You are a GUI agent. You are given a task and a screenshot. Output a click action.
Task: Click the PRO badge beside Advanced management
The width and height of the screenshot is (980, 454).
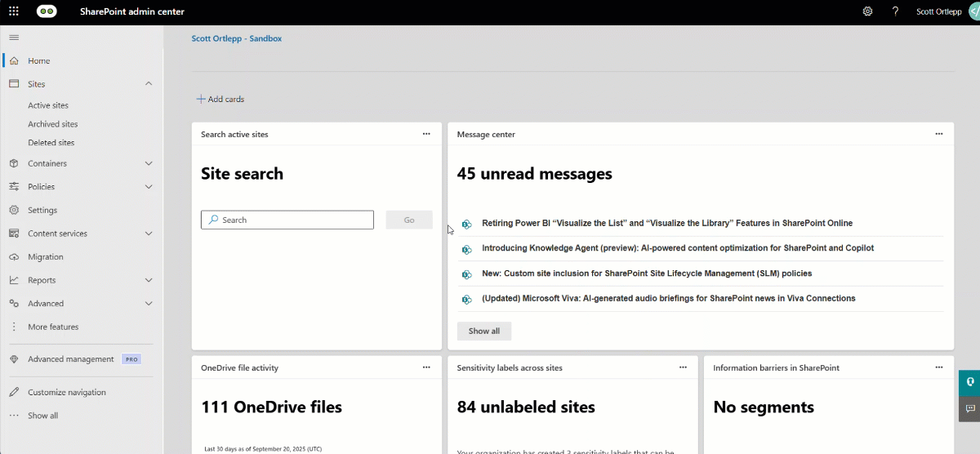(x=131, y=359)
